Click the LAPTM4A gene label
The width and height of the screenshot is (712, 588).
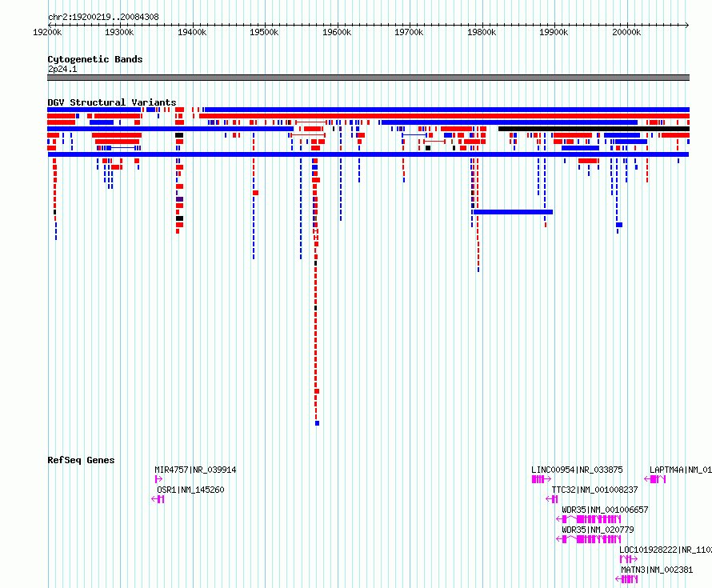680,470
